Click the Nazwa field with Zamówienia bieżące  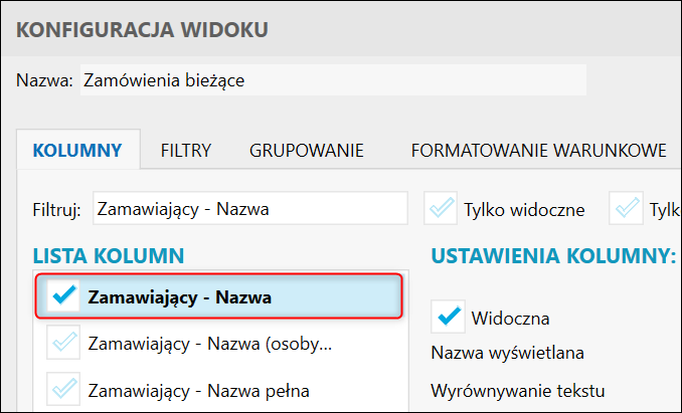[331, 81]
